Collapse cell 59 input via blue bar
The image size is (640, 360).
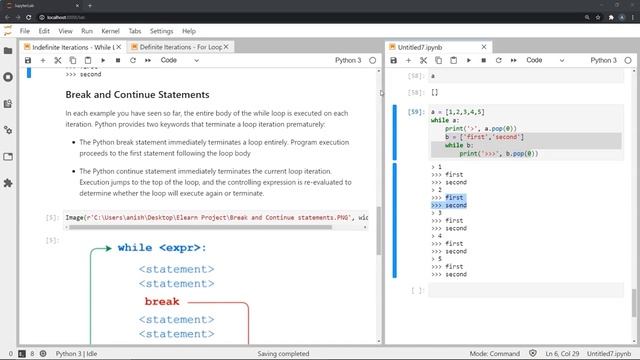(x=395, y=132)
